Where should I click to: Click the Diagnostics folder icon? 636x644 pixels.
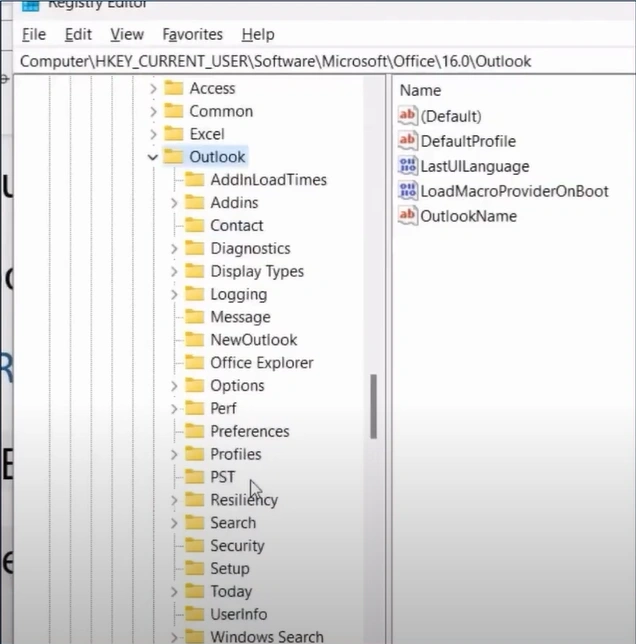coord(194,248)
